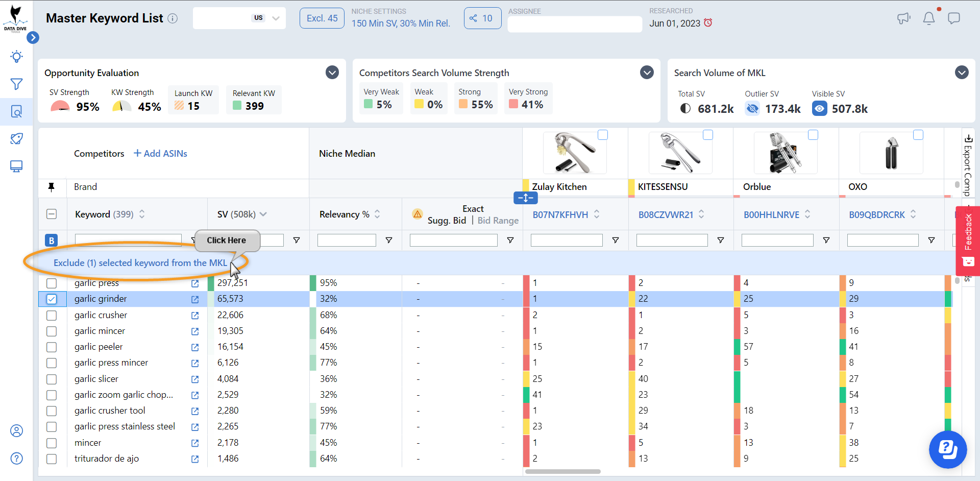Click the info icon beside Master Keyword List
Image resolution: width=980 pixels, height=481 pixels.
(x=173, y=18)
